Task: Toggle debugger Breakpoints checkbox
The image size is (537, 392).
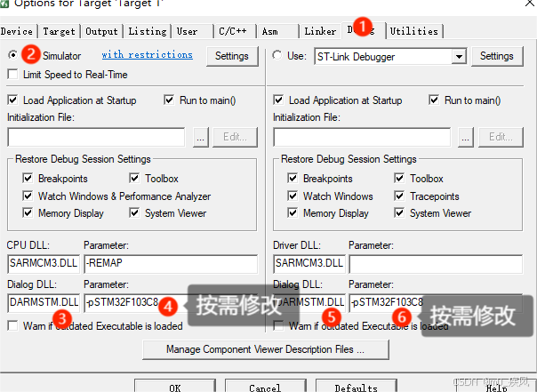Action: [293, 178]
